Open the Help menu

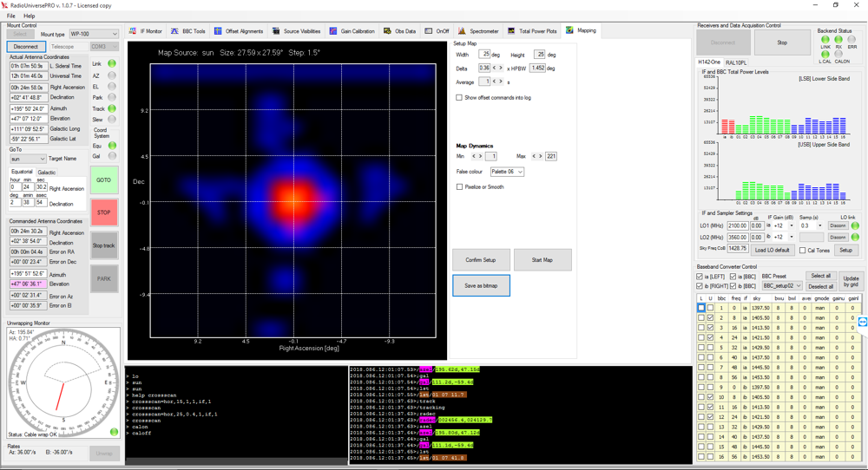click(30, 16)
